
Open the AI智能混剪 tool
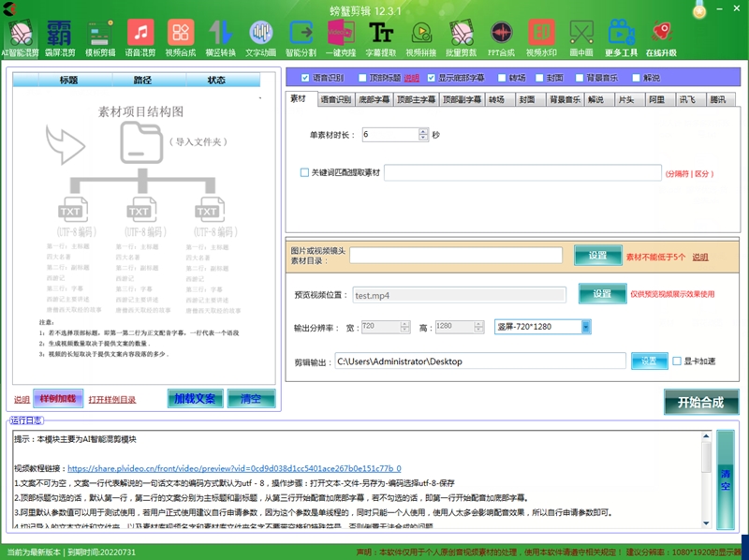pos(19,37)
